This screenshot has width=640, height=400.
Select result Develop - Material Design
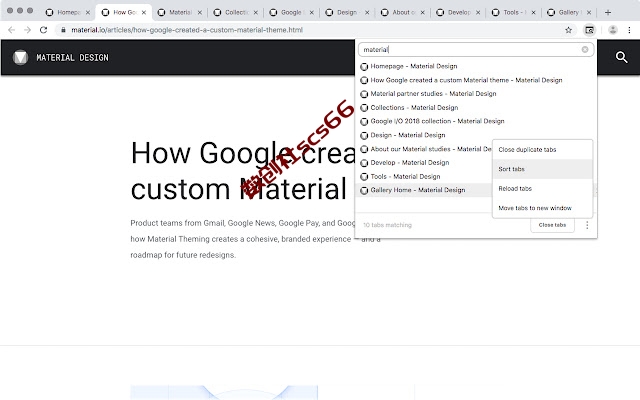[424, 162]
